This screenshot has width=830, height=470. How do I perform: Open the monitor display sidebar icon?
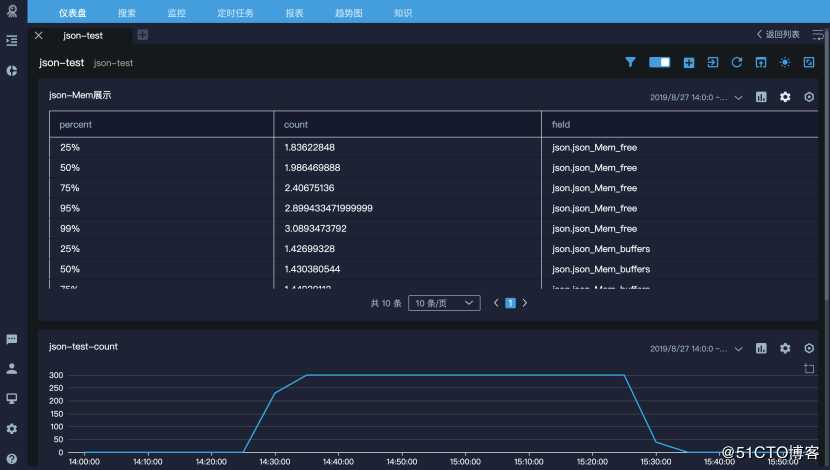[12, 399]
